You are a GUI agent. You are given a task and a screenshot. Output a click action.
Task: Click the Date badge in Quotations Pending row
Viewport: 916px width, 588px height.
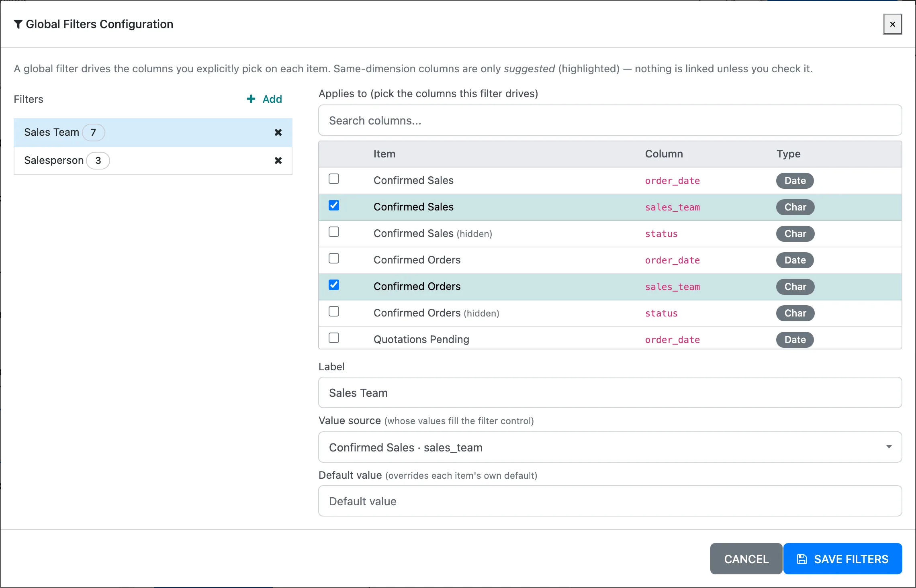coord(795,340)
